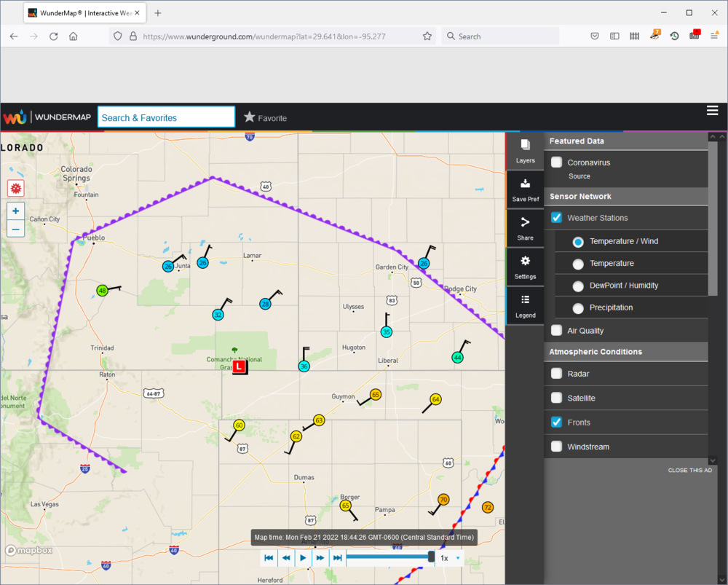Click the Search & Favorites input field
The image size is (728, 585).
[x=166, y=117]
